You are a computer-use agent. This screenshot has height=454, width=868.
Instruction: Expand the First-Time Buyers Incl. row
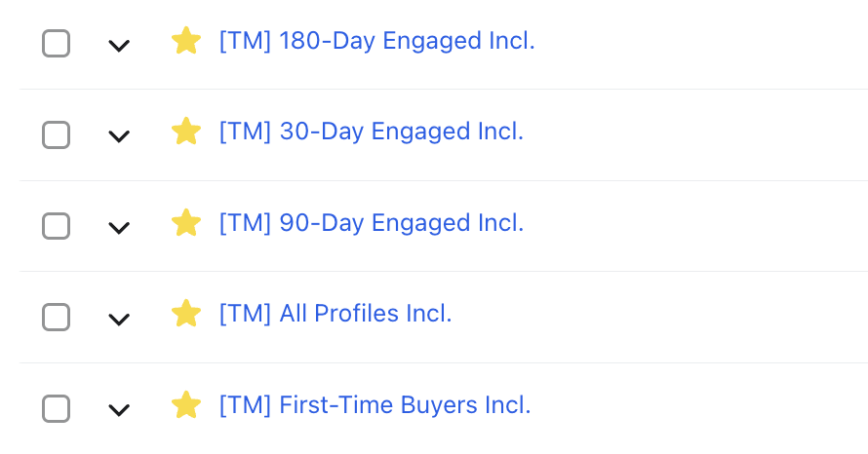coord(119,410)
